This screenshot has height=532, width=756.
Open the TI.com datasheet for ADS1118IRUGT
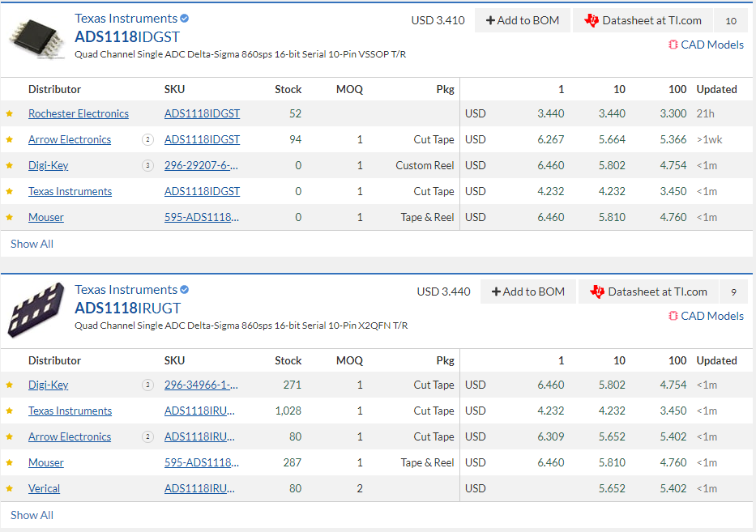(648, 292)
